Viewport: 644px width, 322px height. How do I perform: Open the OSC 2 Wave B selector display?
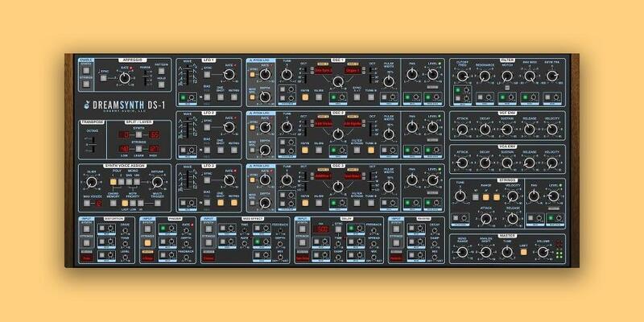[353, 123]
